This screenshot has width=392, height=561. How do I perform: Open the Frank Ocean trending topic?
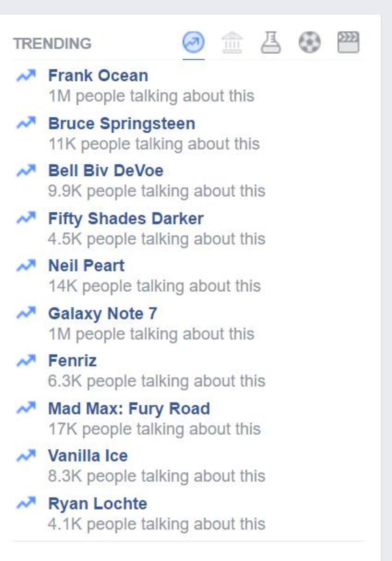pyautogui.click(x=98, y=75)
